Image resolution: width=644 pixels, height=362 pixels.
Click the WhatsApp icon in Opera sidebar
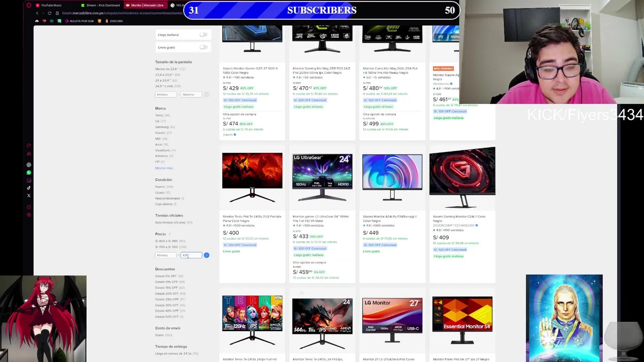29,172
